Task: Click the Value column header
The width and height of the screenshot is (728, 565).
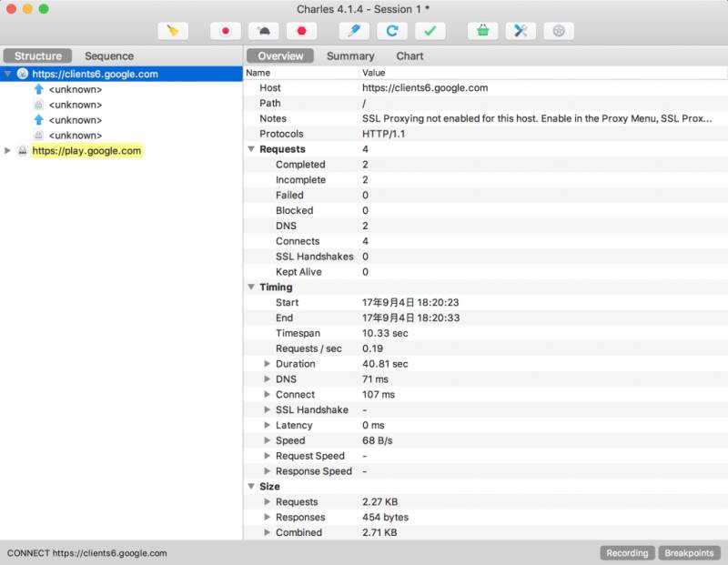Action: (543, 73)
